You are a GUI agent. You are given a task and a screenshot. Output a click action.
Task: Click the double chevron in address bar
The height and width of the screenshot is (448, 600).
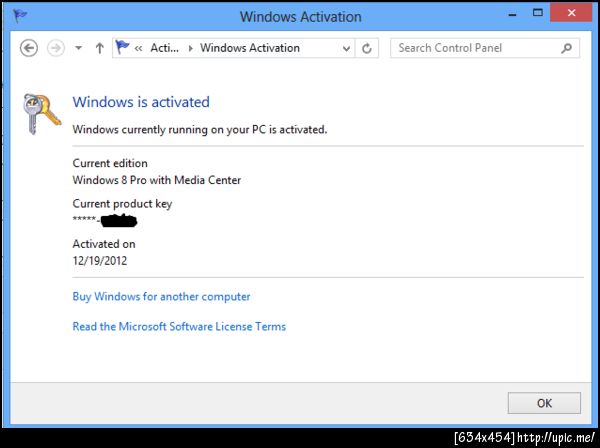(x=139, y=48)
